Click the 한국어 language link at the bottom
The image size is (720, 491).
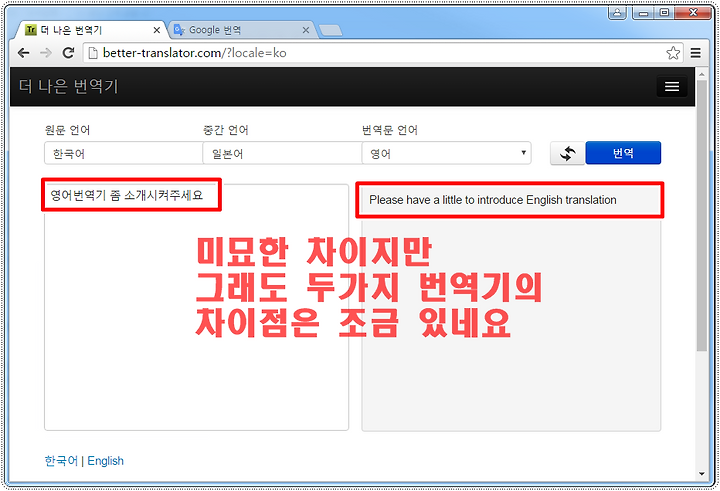pyautogui.click(x=61, y=461)
